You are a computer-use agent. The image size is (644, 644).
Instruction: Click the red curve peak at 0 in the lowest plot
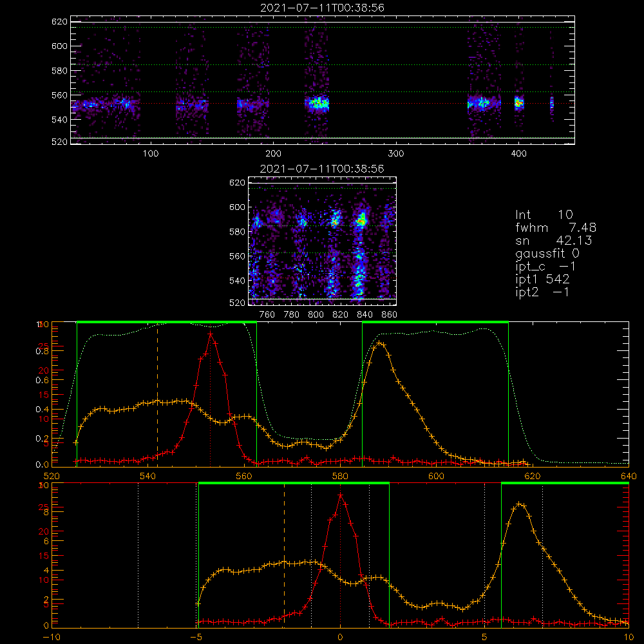coord(340,495)
